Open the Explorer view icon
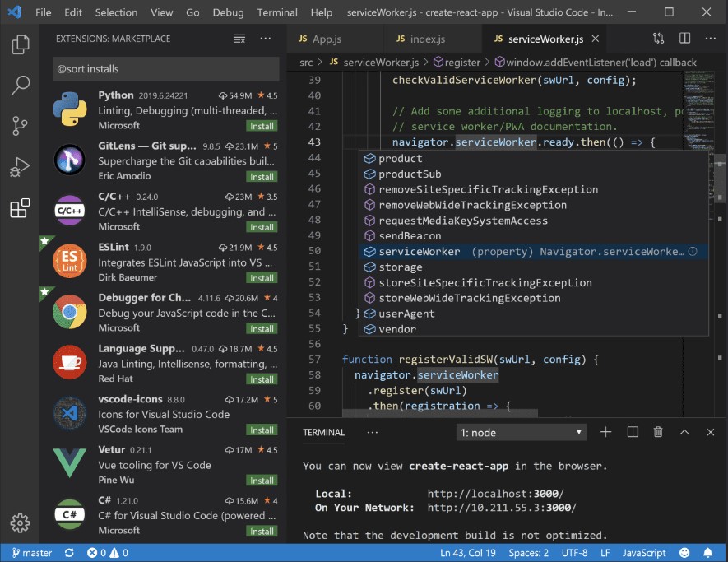The height and width of the screenshot is (562, 728). [x=21, y=45]
